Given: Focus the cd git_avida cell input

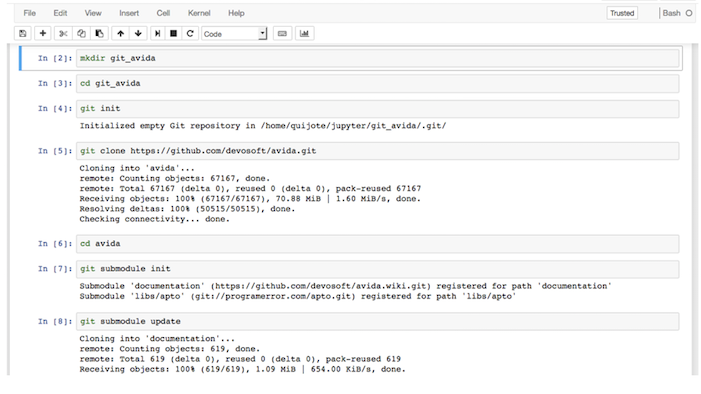Looking at the screenshot, I should [x=377, y=84].
